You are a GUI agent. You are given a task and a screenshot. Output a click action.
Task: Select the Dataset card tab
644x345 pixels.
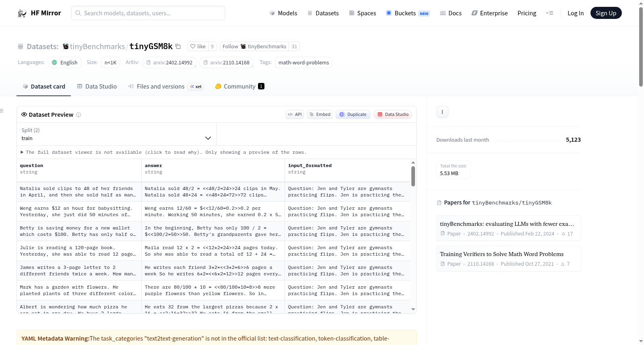click(44, 86)
